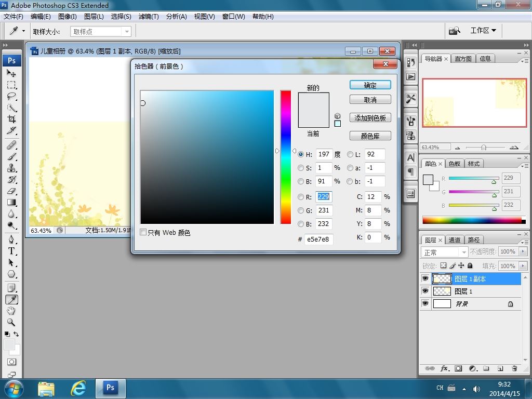Select the H hue radio button

(301, 154)
